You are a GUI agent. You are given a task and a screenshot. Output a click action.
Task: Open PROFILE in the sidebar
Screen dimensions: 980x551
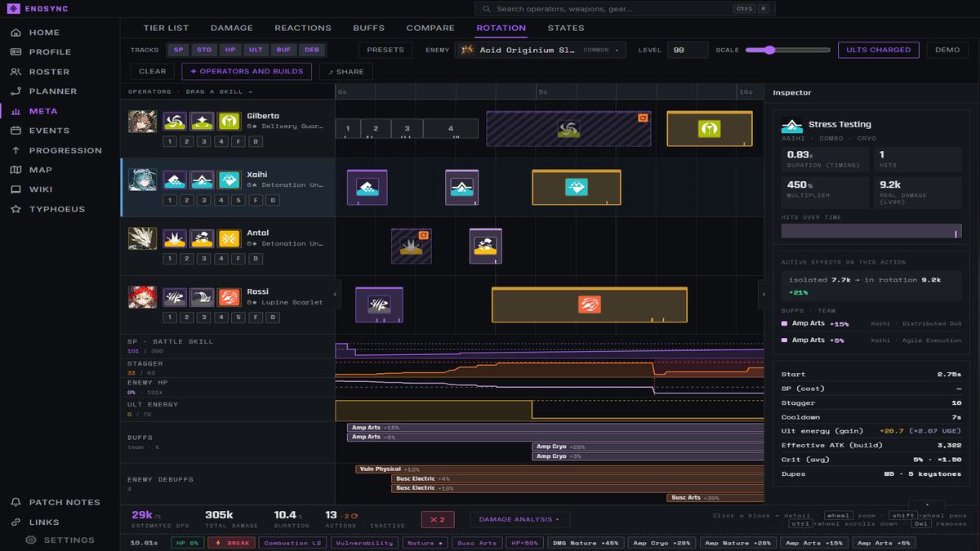(x=50, y=52)
